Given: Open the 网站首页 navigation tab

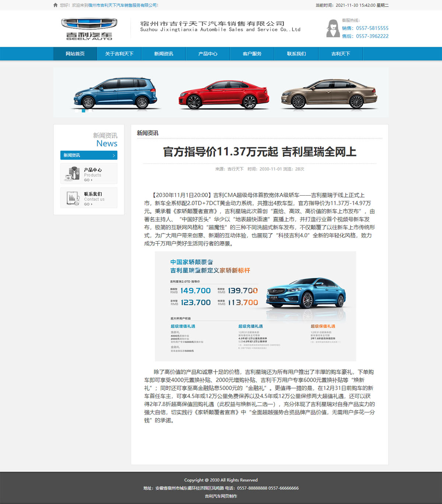Looking at the screenshot, I should tap(75, 54).
